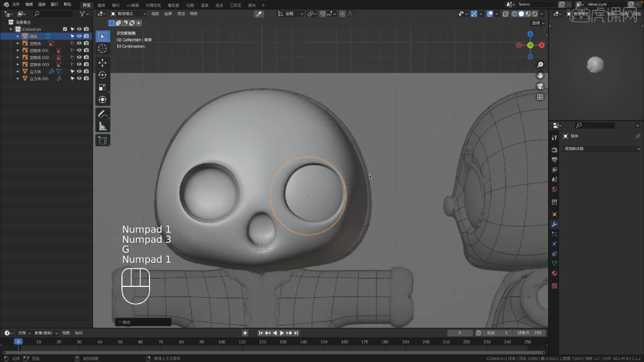
Task: Toggle viewport overlays button
Action: coord(490,14)
